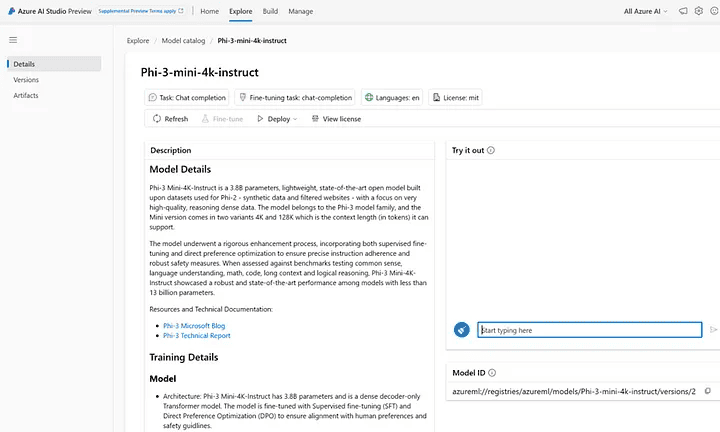
Task: Go to Model catalog breadcrumb
Action: (183, 40)
